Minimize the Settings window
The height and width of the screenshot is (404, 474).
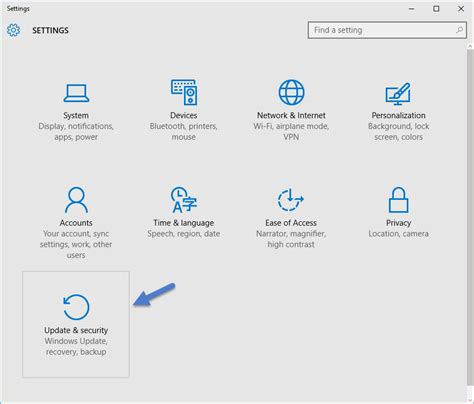(412, 9)
